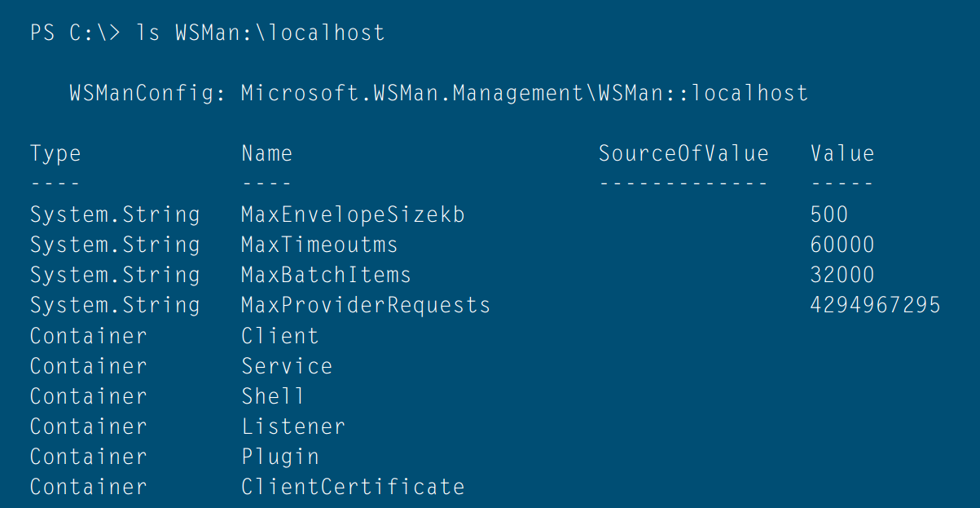
Task: Select the MaxEnvelopeSizekb entry name
Action: [353, 215]
